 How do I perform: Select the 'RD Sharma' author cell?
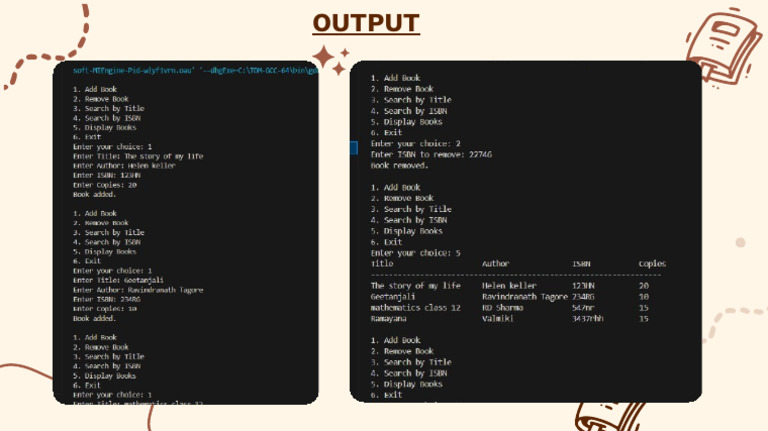pos(503,308)
